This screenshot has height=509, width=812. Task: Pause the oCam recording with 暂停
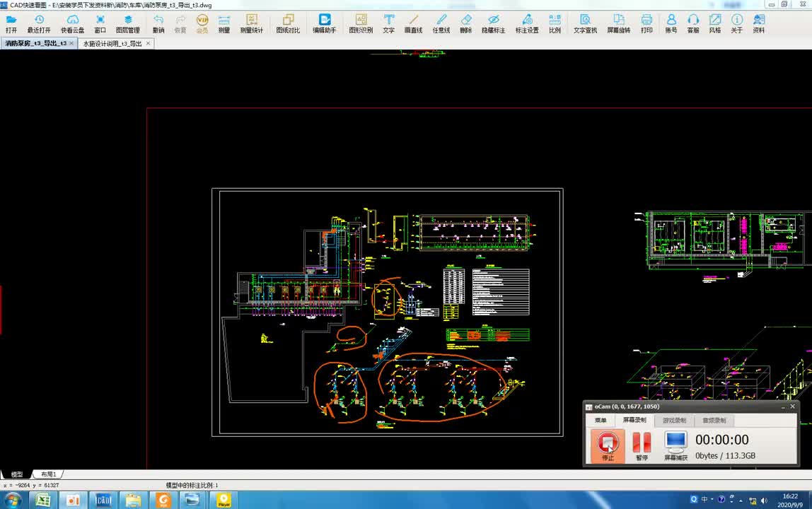pos(642,445)
